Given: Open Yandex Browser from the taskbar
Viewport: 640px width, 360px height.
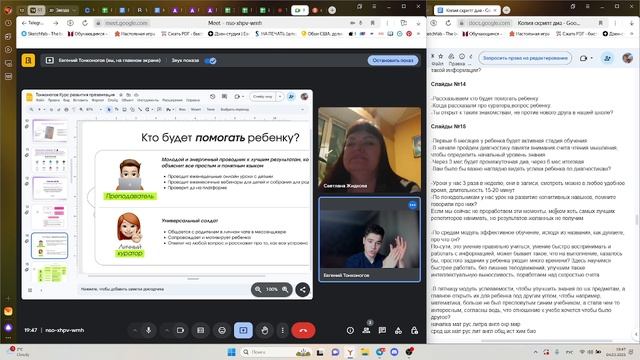Looking at the screenshot, I should 350,352.
